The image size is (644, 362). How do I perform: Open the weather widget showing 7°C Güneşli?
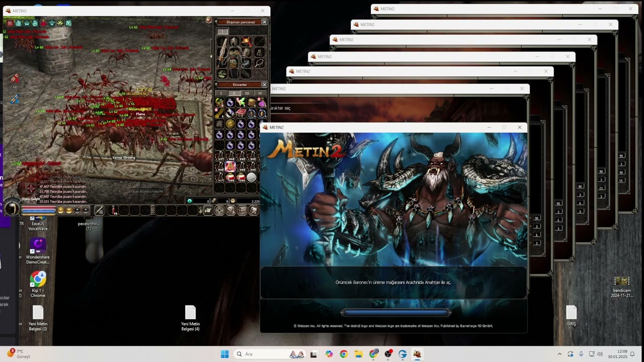tap(19, 353)
